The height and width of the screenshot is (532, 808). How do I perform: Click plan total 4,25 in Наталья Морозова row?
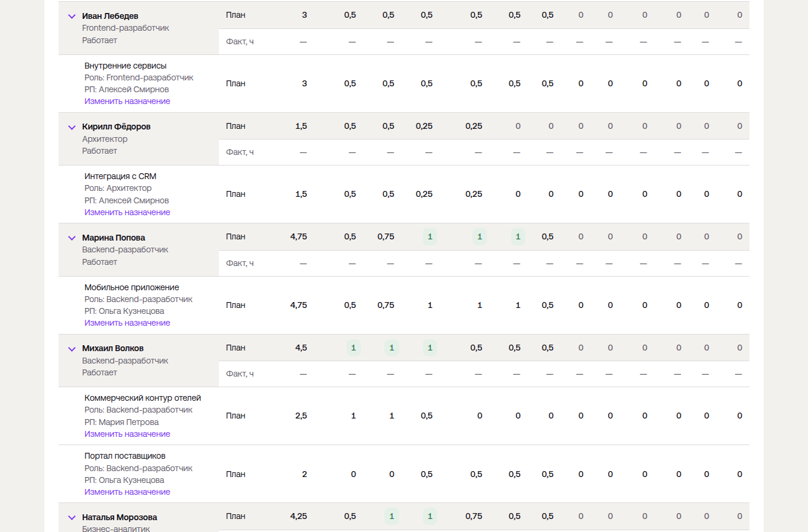pos(299,516)
